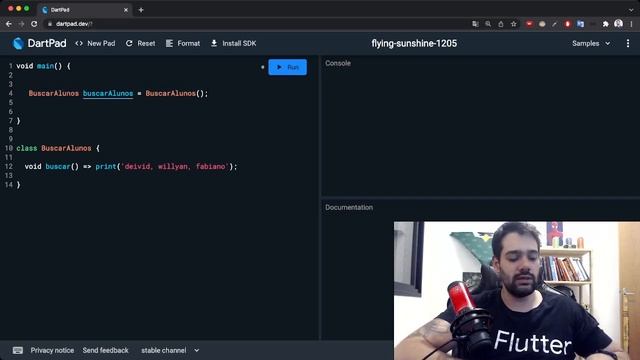This screenshot has height=360, width=640.
Task: Close the DartPad browser tab
Action: click(126, 10)
